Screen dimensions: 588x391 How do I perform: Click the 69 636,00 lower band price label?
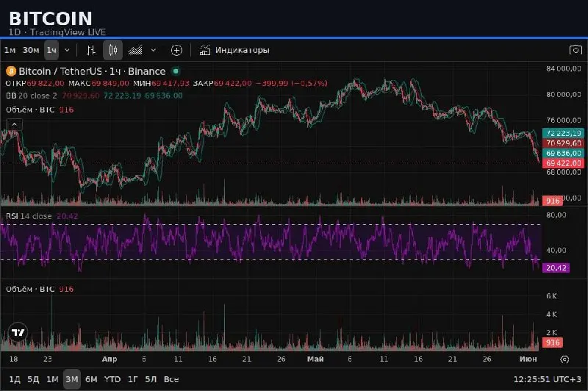click(x=563, y=154)
